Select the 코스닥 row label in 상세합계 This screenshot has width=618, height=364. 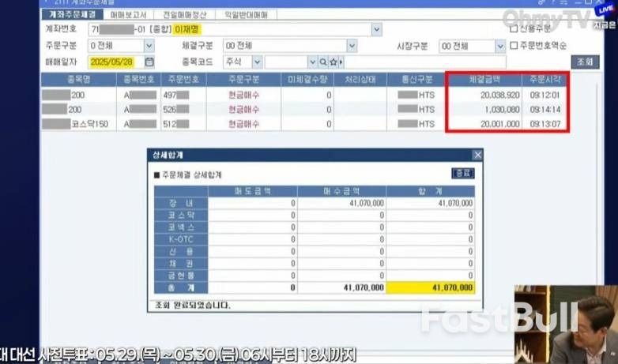(181, 216)
